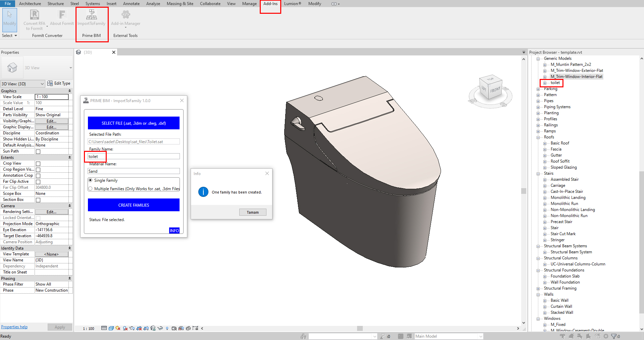Viewport: 644px width, 340px height.
Task: Click the worksets icon in status bar
Action: pos(303,336)
